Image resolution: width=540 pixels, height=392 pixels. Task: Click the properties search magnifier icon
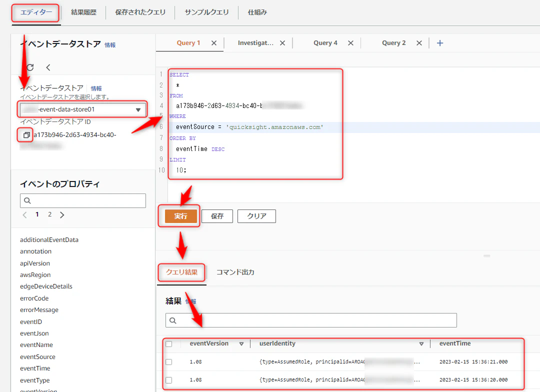click(27, 200)
